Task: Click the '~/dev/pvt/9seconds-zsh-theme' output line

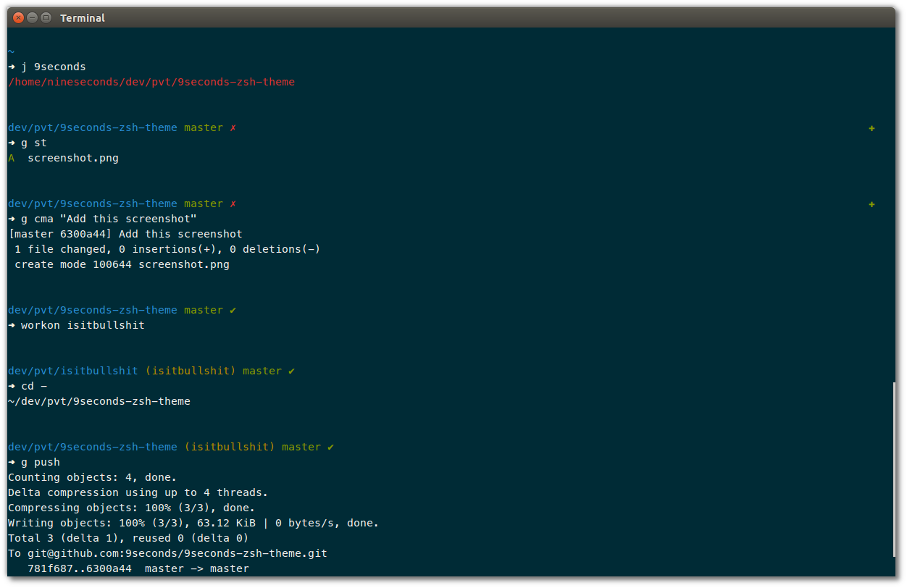Action: [x=99, y=401]
